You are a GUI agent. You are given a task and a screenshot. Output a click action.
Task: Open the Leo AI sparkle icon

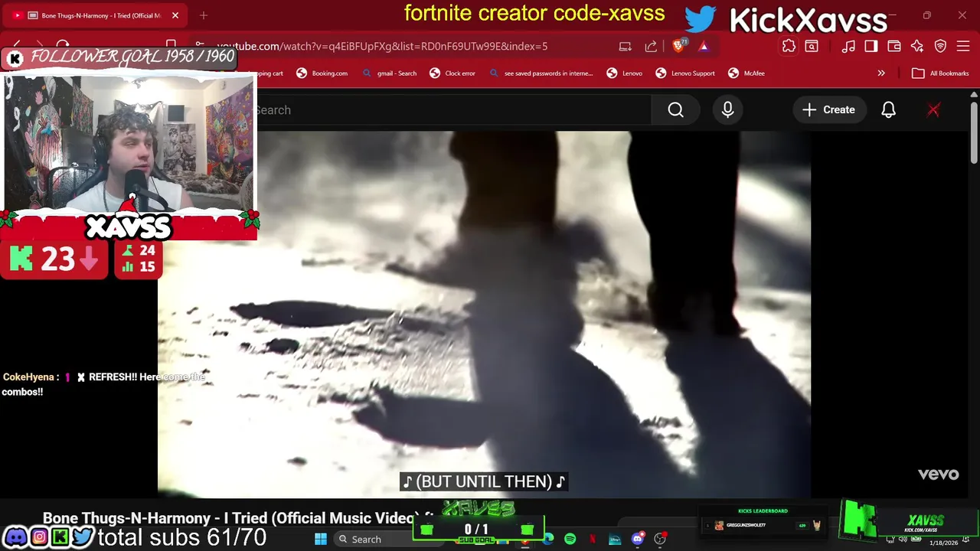917,46
